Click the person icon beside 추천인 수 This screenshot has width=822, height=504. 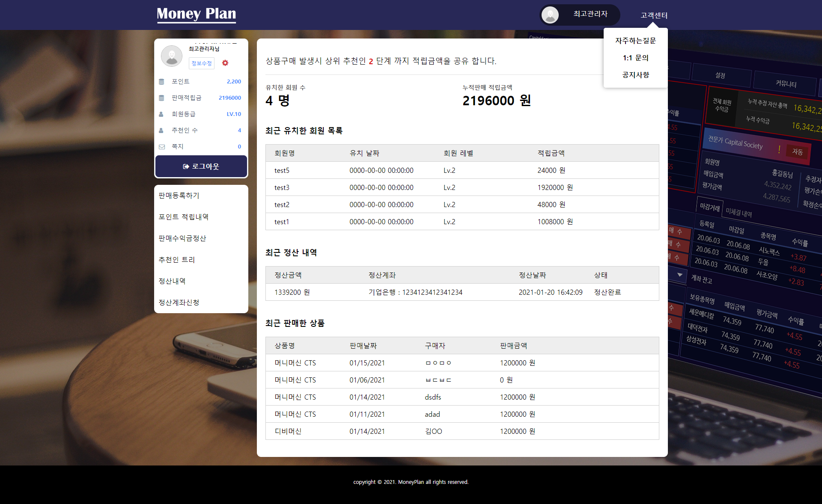coord(161,130)
